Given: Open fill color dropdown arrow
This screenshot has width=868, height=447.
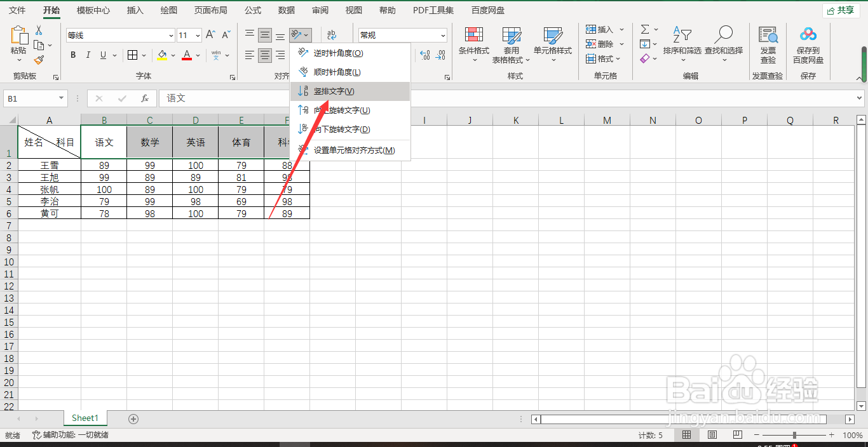Looking at the screenshot, I should click(173, 55).
